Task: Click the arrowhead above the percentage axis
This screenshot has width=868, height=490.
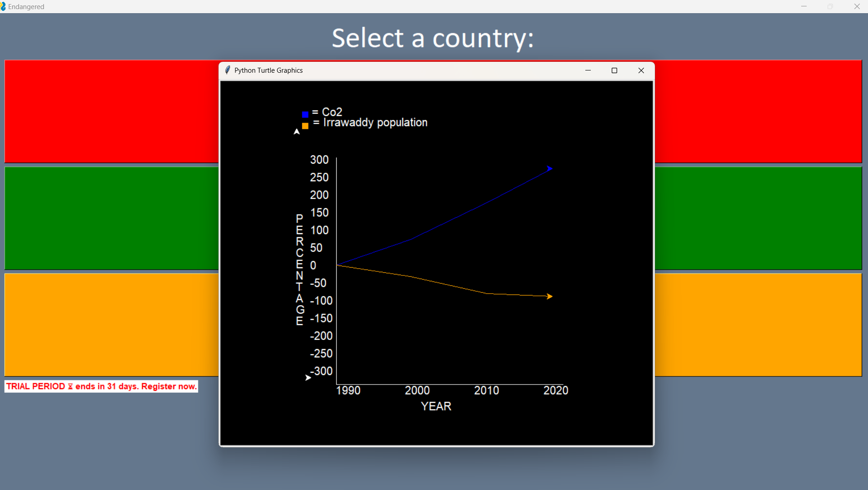Action: click(296, 132)
